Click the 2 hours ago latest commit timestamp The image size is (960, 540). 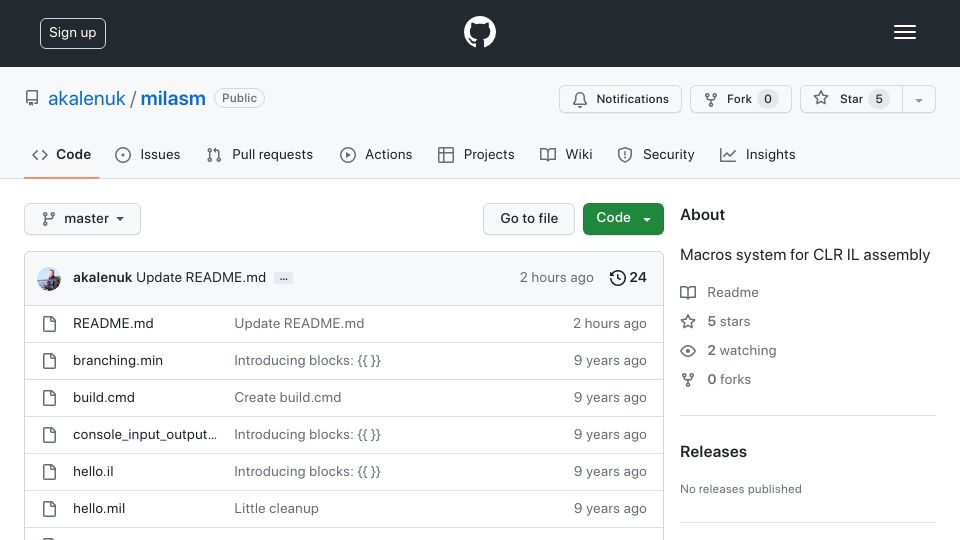(x=557, y=277)
